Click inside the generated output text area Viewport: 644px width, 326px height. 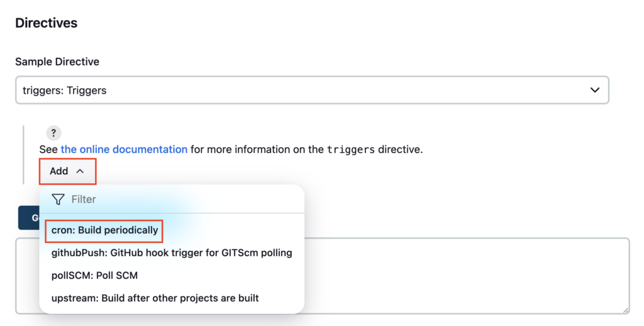[x=466, y=276]
